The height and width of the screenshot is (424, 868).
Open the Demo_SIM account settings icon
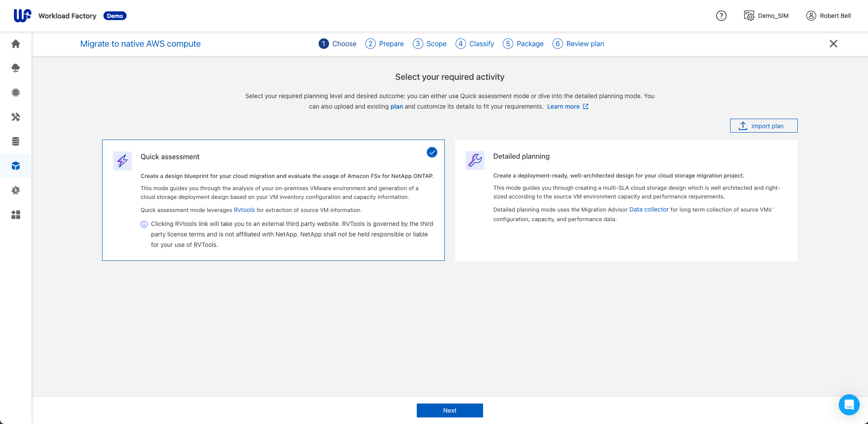click(x=749, y=16)
